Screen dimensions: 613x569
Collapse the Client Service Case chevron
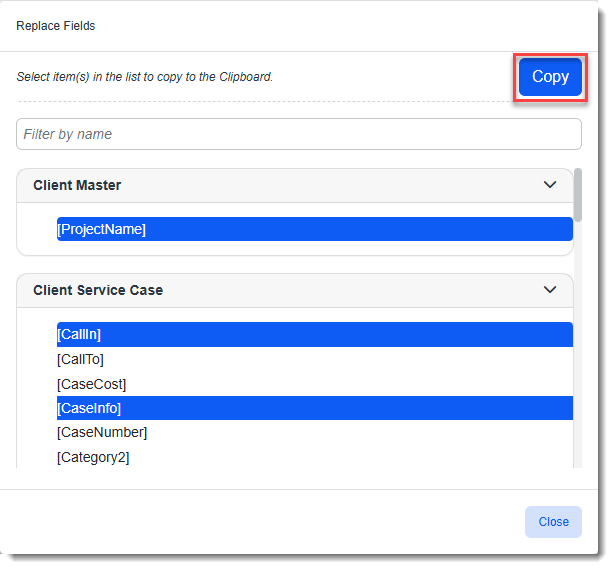[x=549, y=290]
